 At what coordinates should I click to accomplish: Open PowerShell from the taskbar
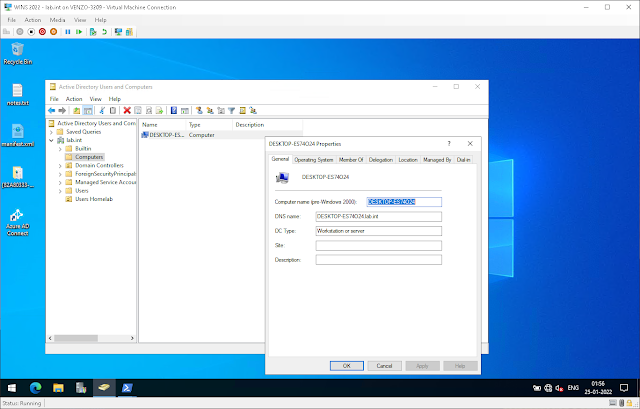[127, 388]
